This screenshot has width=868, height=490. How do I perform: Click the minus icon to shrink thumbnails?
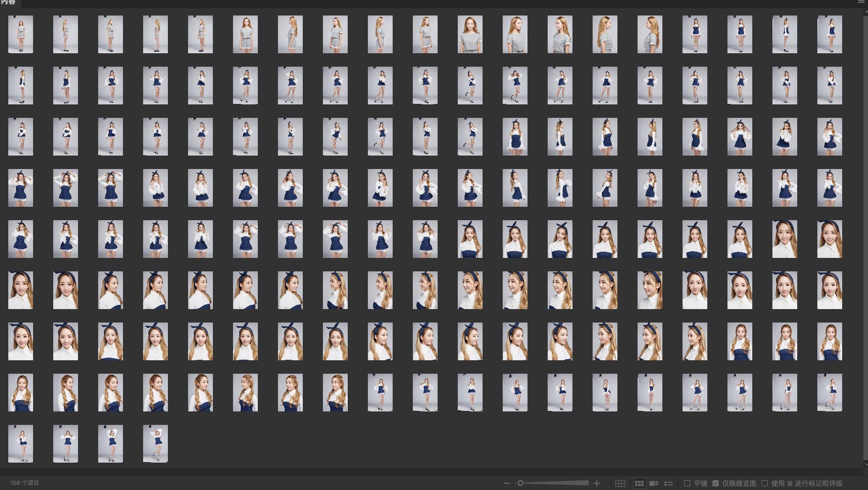pos(506,483)
